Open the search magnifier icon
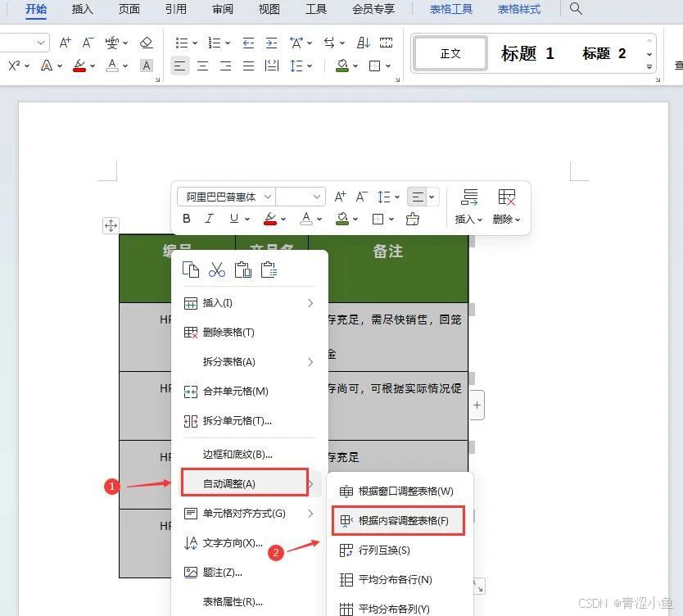The image size is (683, 616). (x=576, y=8)
